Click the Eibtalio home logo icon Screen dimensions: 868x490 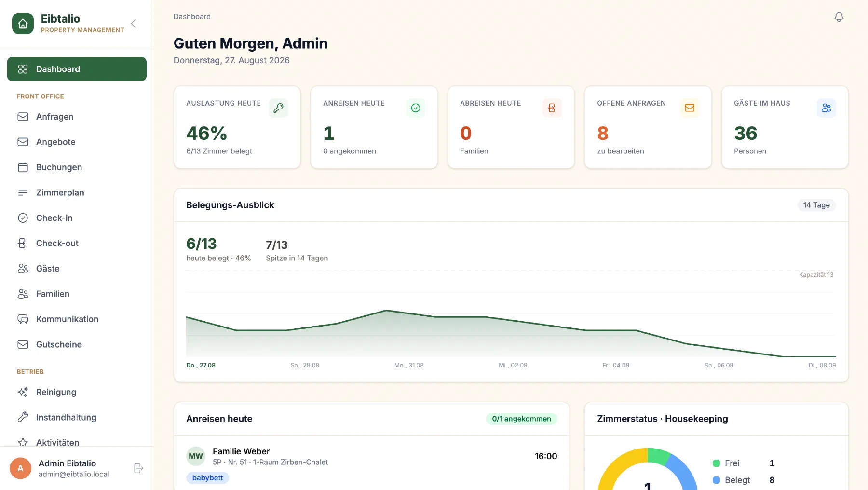[23, 24]
